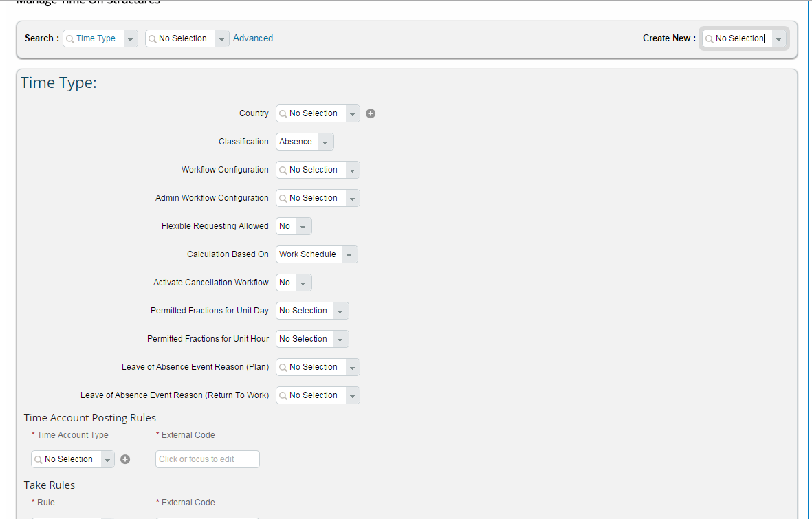Screen dimensions: 812x519
Task: Open the Flexible Requesting Allowed dropdown
Action: tap(303, 226)
